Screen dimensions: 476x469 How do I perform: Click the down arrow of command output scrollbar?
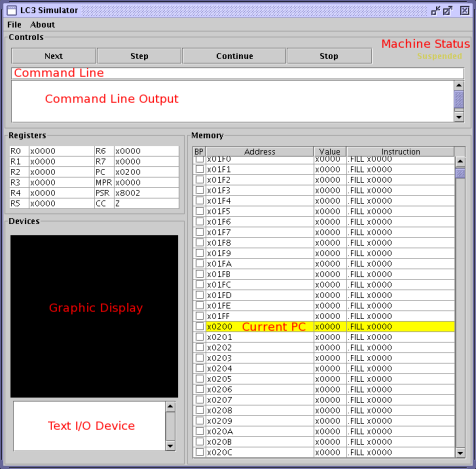[459, 117]
